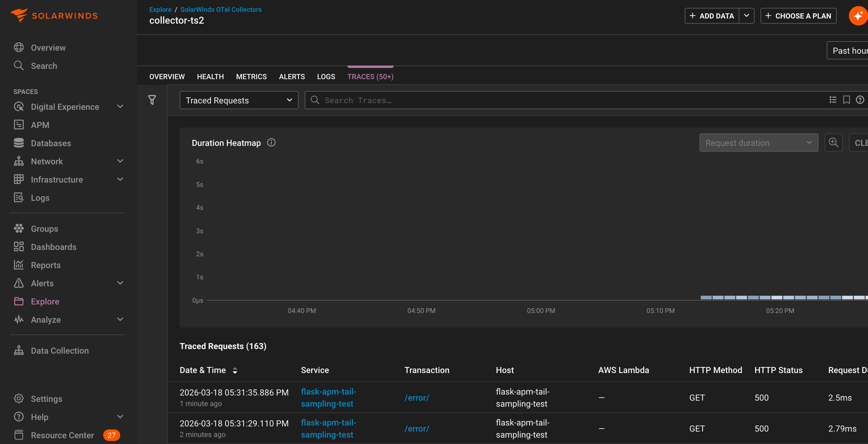868x444 pixels.
Task: Open the Duration Heatmap info tooltip
Action: pyautogui.click(x=271, y=143)
